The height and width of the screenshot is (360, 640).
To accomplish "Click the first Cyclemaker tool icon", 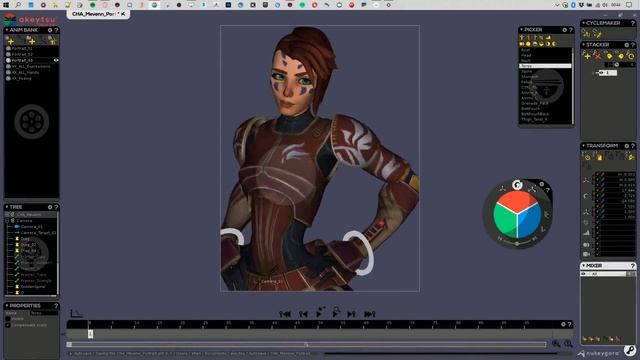I will click(x=587, y=33).
